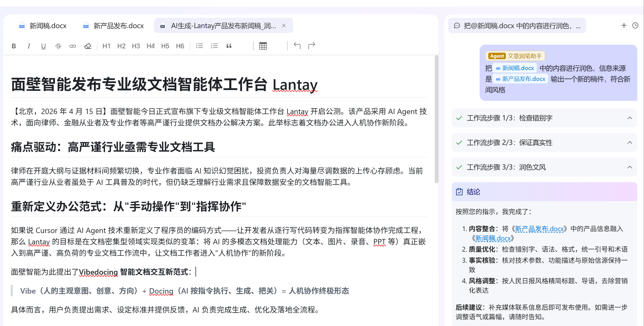Apply strikethrough formatting
This screenshot has width=644, height=326.
58,46
